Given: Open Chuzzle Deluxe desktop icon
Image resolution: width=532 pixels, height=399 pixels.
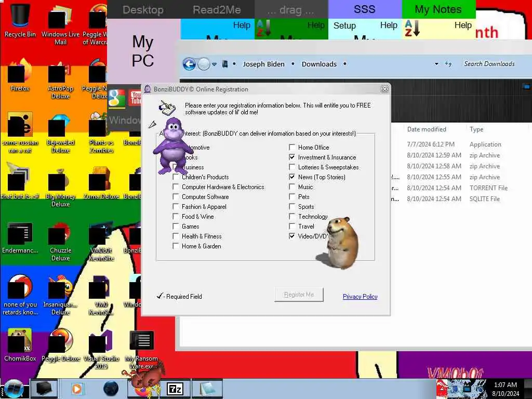Looking at the screenshot, I should point(60,241).
